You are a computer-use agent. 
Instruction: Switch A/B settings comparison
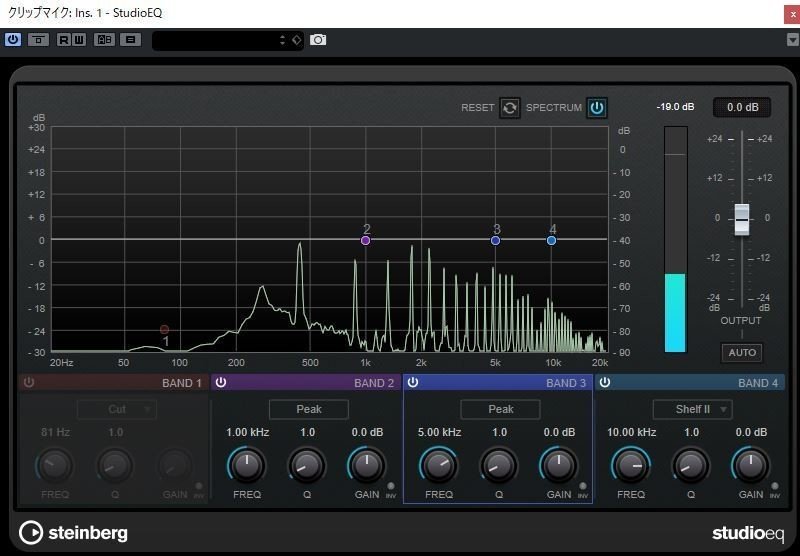coord(104,39)
